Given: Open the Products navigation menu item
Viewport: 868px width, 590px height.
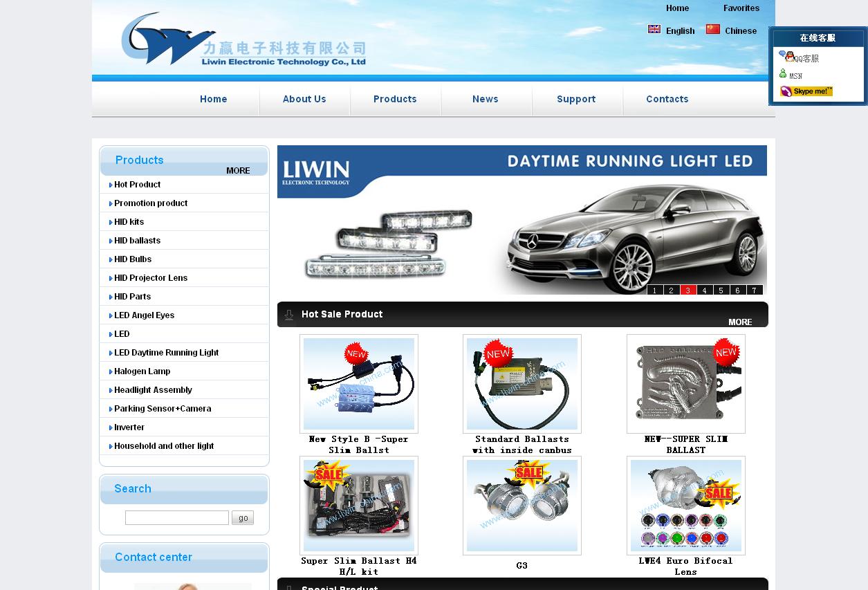Looking at the screenshot, I should coord(395,100).
